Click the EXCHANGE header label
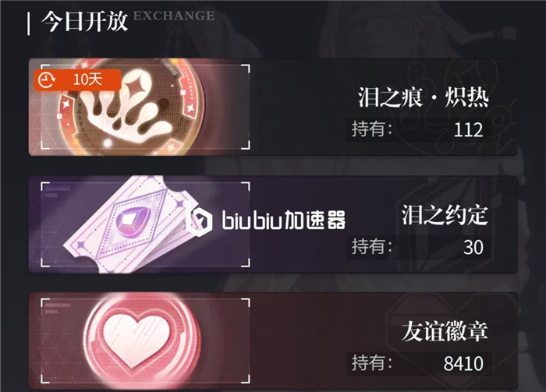 pos(174,16)
